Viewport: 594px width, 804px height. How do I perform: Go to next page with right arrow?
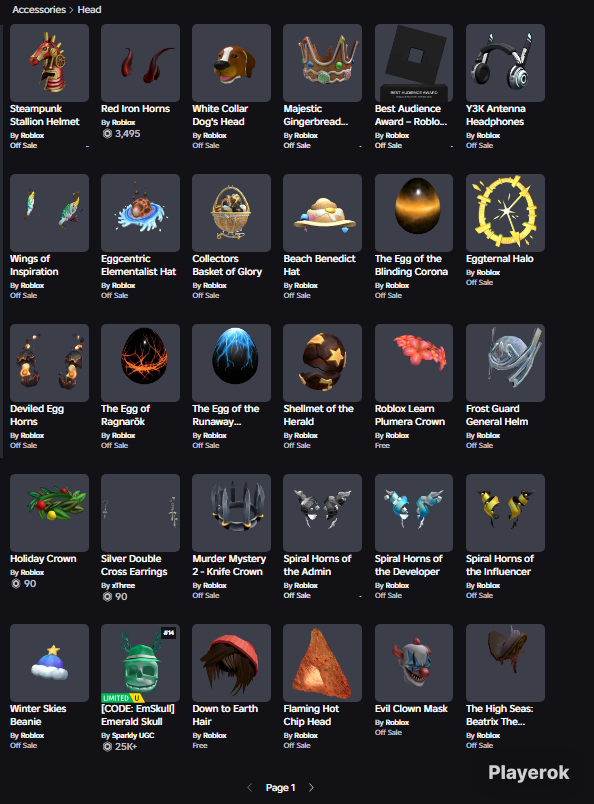point(311,788)
